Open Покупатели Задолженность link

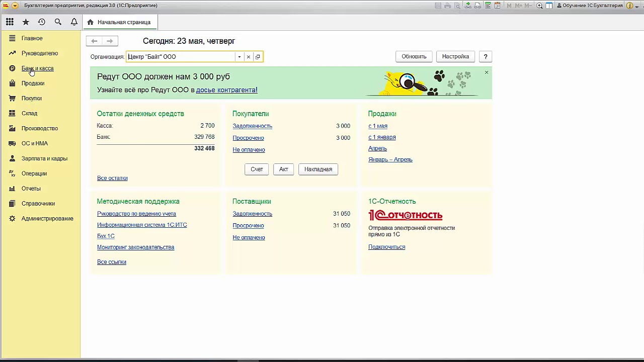pyautogui.click(x=252, y=126)
